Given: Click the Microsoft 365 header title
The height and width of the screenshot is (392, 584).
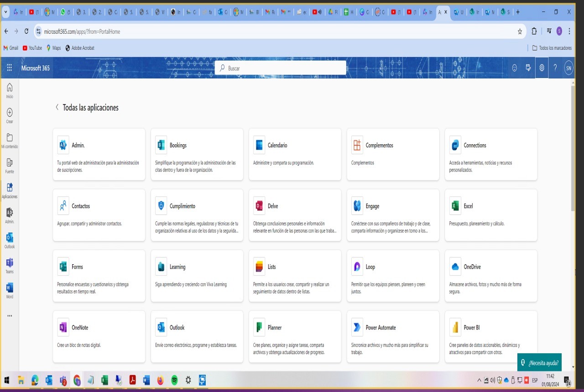Looking at the screenshot, I should pos(36,68).
